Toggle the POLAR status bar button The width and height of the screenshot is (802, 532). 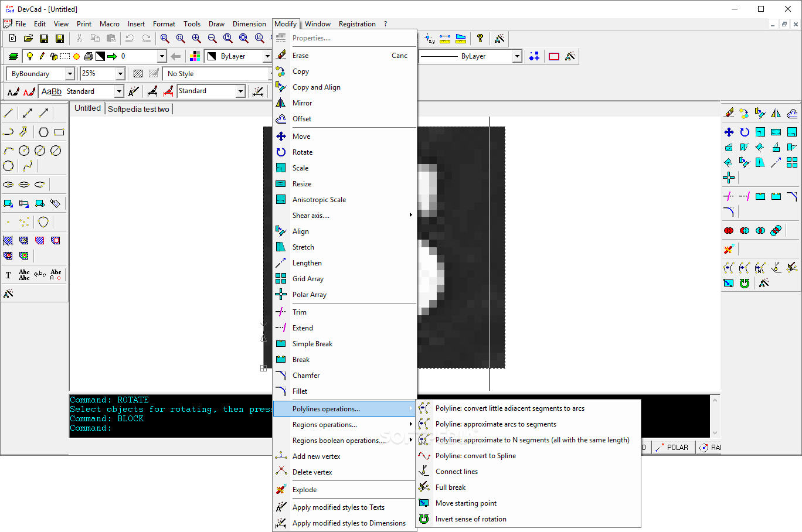(672, 447)
